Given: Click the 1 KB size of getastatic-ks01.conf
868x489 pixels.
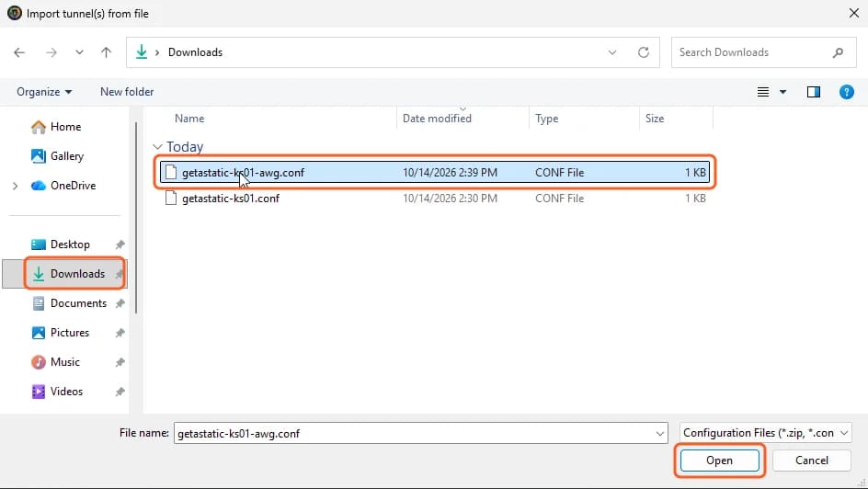Looking at the screenshot, I should [x=695, y=198].
